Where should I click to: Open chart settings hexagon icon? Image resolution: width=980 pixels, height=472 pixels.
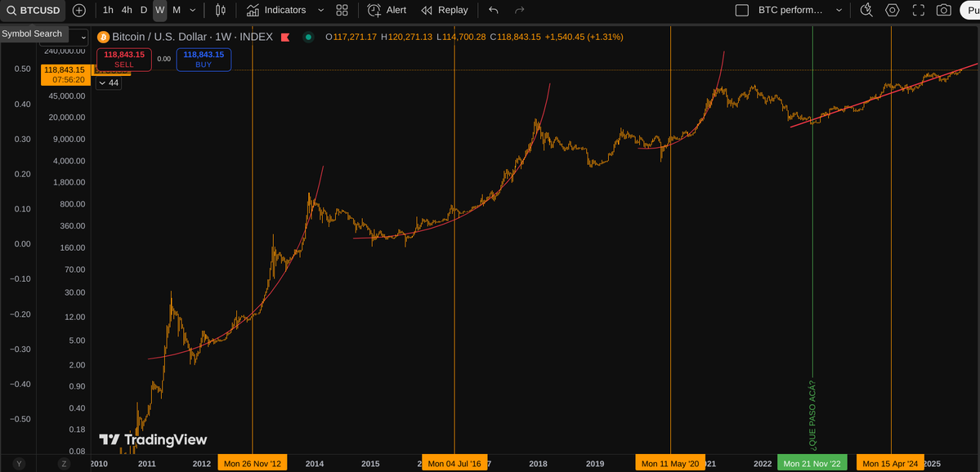pos(892,10)
